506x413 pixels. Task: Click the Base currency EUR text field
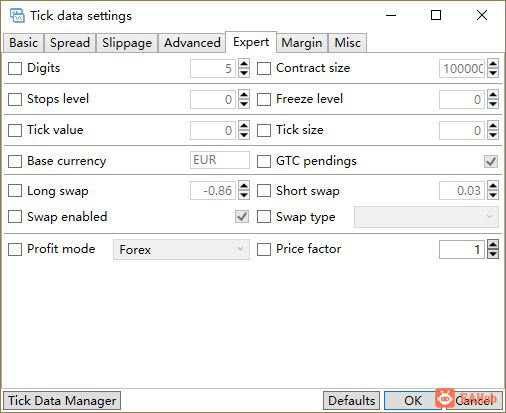tap(220, 160)
